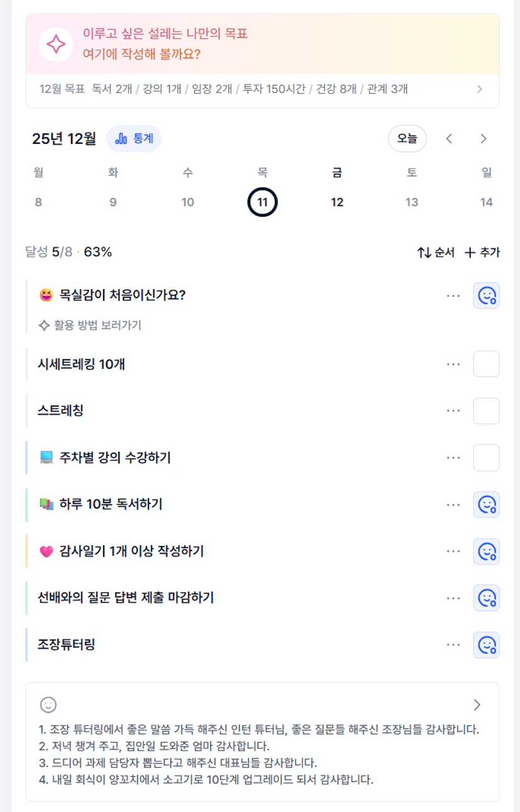The width and height of the screenshot is (520, 812).
Task: Click the 순서 sort order icon
Action: coord(424,253)
